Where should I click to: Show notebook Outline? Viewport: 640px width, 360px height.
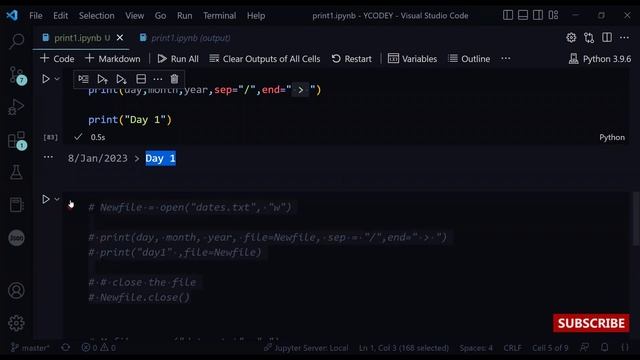(x=469, y=59)
